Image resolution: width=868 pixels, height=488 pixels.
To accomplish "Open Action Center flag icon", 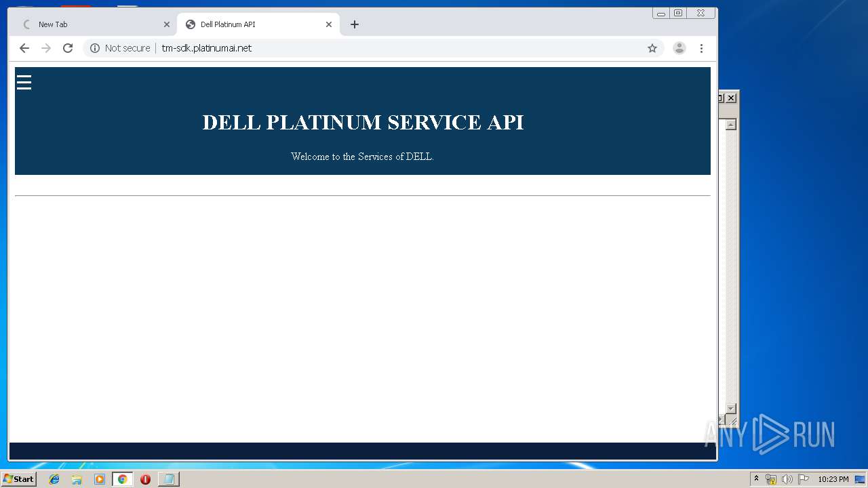I will [x=804, y=479].
